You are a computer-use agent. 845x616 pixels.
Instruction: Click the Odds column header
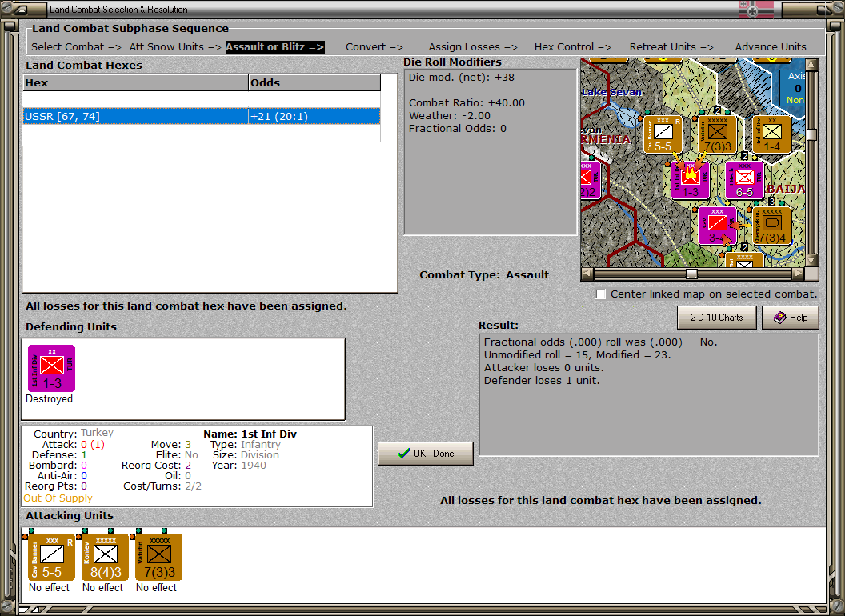[x=314, y=83]
